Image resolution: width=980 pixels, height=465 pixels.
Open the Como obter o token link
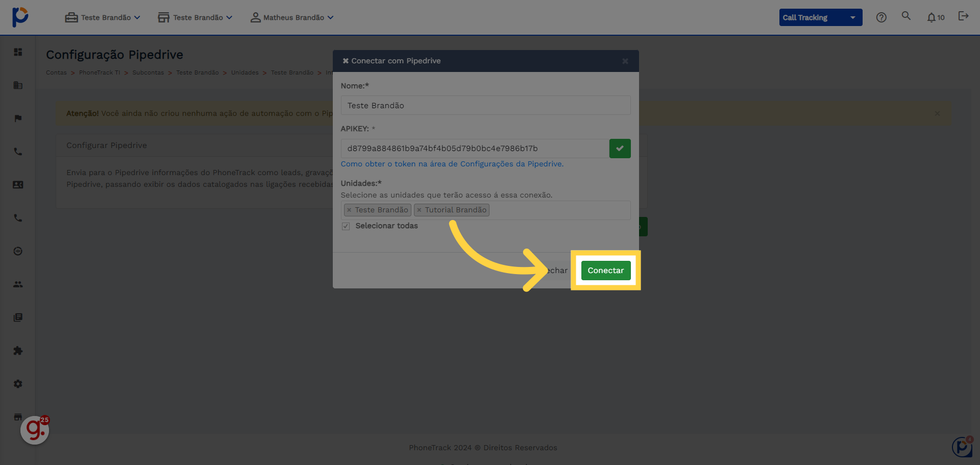452,164
